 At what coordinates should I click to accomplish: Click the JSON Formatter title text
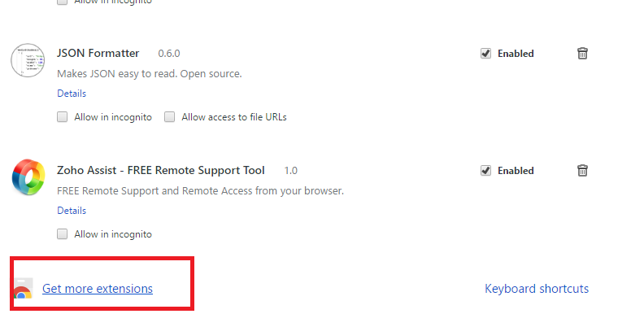pyautogui.click(x=98, y=54)
